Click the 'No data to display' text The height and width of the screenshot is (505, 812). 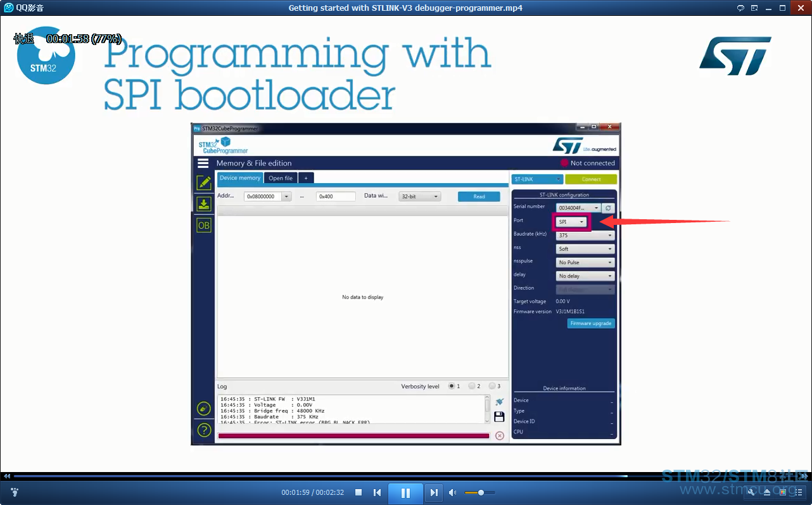point(363,297)
